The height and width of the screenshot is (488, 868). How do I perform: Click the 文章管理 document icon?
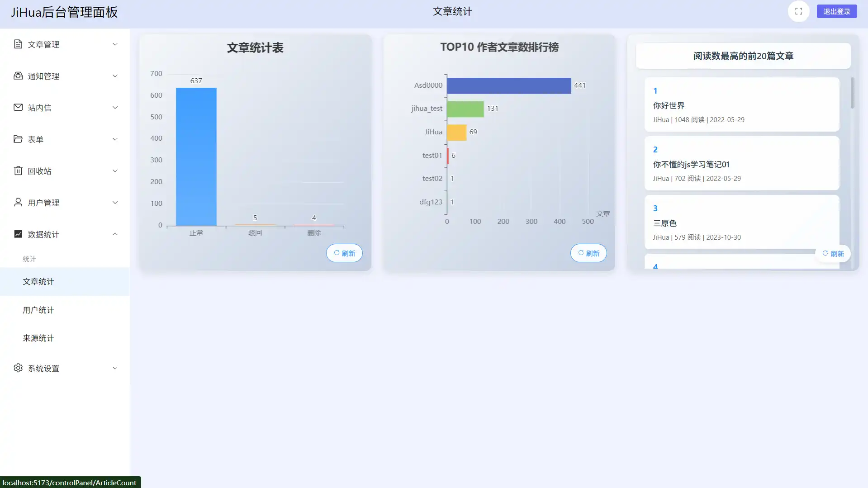[x=18, y=44]
